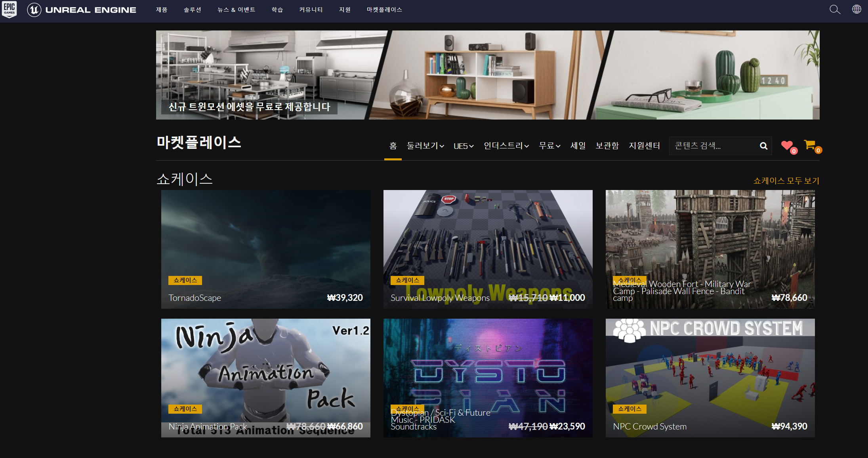Open the globe language selector
Image resolution: width=868 pixels, height=458 pixels.
[857, 9]
